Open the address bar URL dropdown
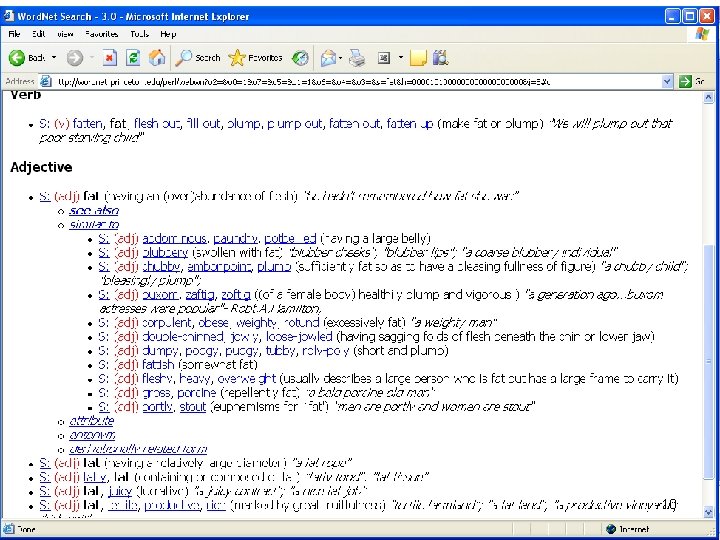The image size is (720, 540). tap(667, 82)
